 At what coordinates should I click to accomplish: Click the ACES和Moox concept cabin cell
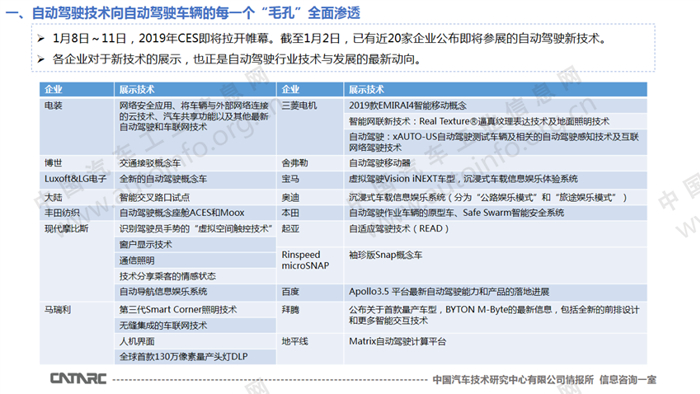point(195,213)
